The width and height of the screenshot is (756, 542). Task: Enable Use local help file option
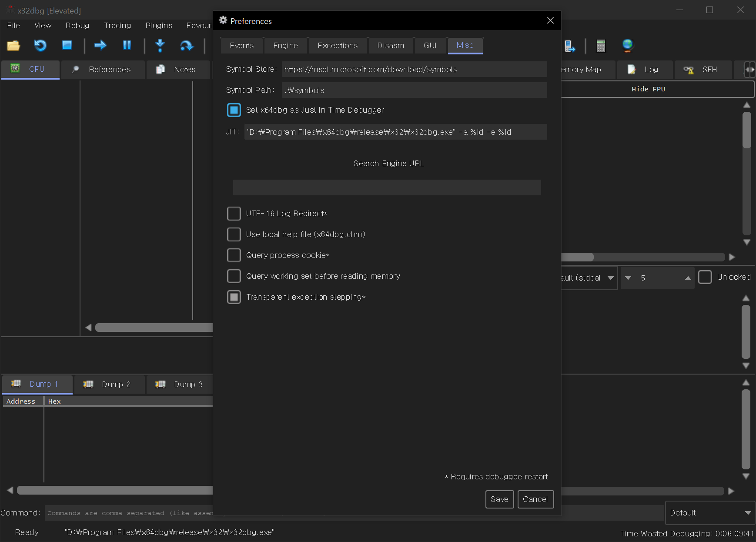point(234,234)
